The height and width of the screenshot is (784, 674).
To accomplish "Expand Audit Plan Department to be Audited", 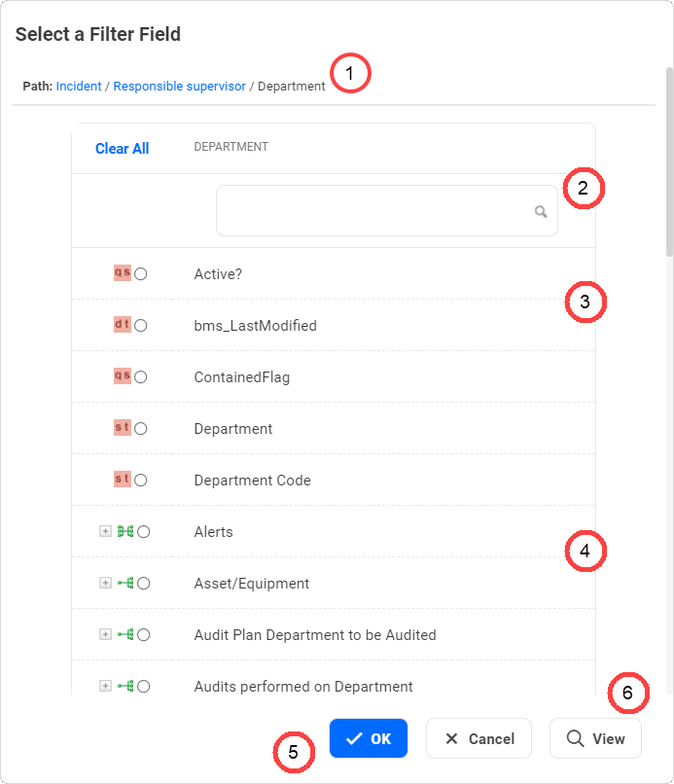I will pos(105,634).
